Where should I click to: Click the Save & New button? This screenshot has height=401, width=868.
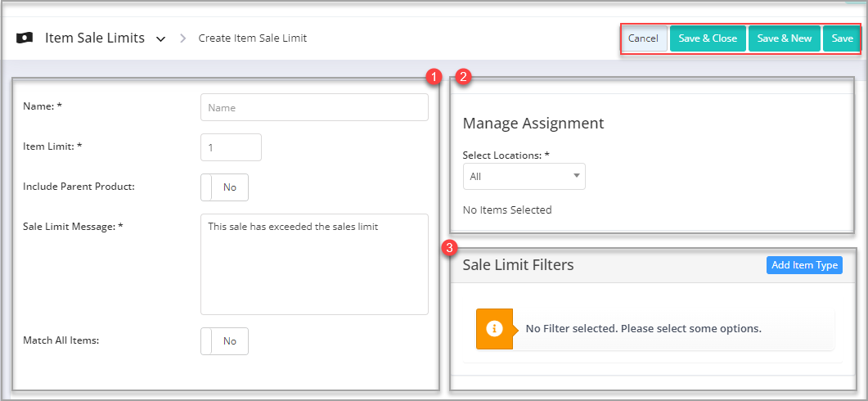point(785,38)
